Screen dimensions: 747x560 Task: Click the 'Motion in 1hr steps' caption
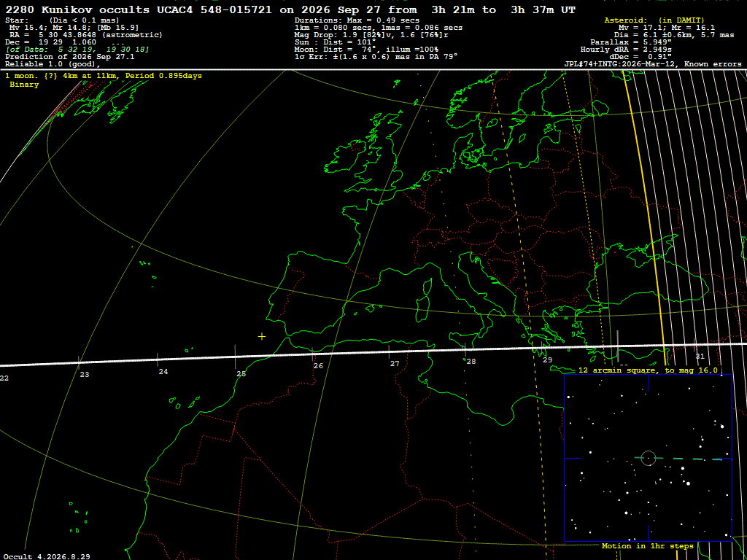point(648,545)
